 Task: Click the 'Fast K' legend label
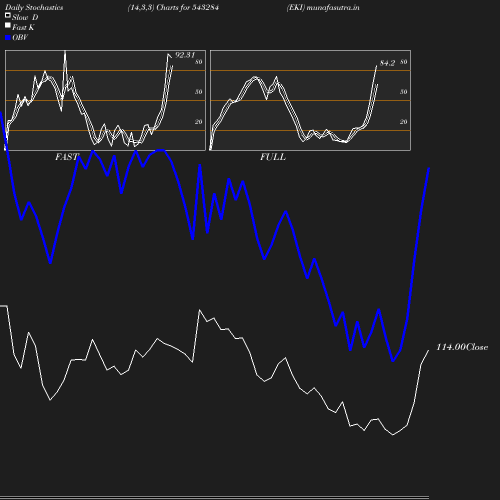click(x=23, y=27)
